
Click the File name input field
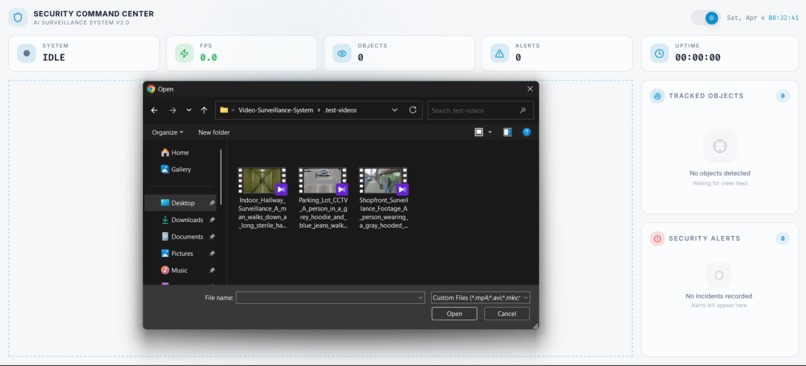click(x=330, y=298)
